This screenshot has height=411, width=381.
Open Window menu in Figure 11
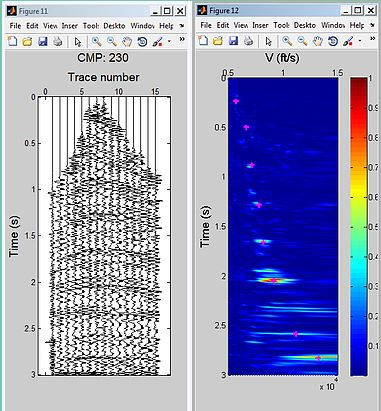click(142, 26)
